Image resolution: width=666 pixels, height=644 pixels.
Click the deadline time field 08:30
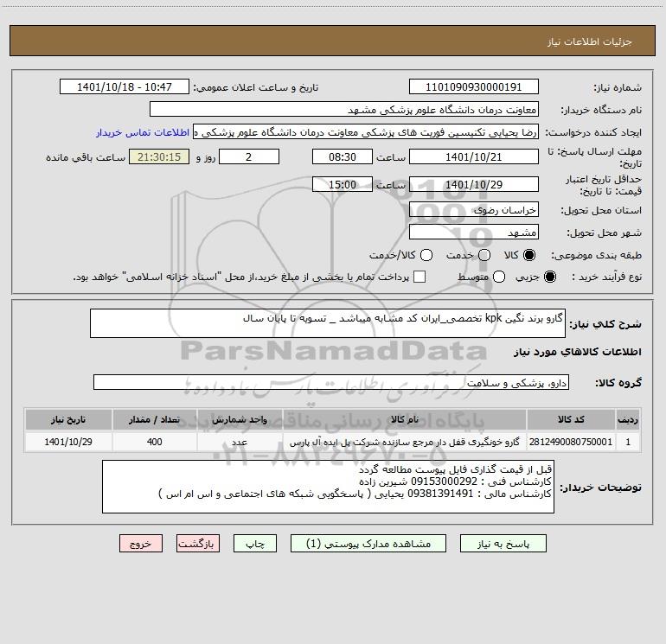pyautogui.click(x=343, y=156)
